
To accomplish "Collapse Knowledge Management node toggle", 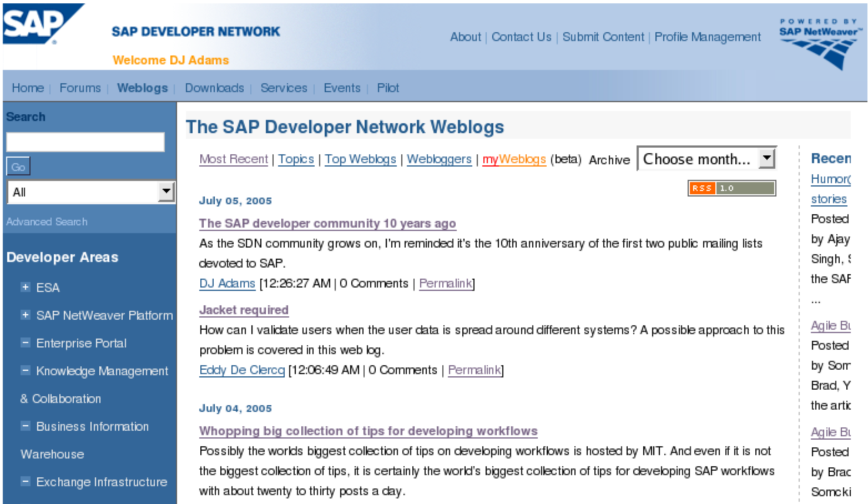I will (25, 370).
